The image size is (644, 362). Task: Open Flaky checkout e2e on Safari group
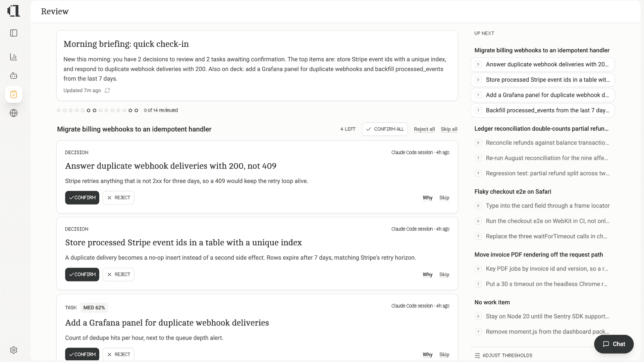[513, 192]
